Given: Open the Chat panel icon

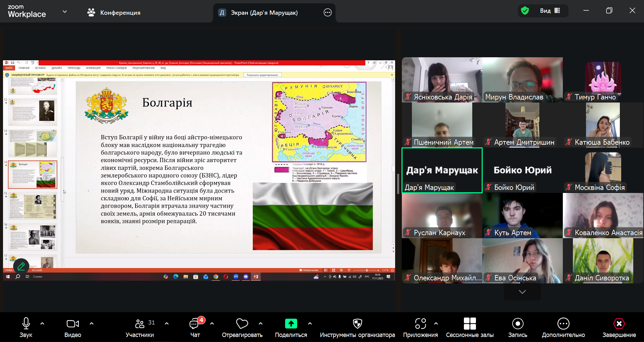Looking at the screenshot, I should 195,324.
